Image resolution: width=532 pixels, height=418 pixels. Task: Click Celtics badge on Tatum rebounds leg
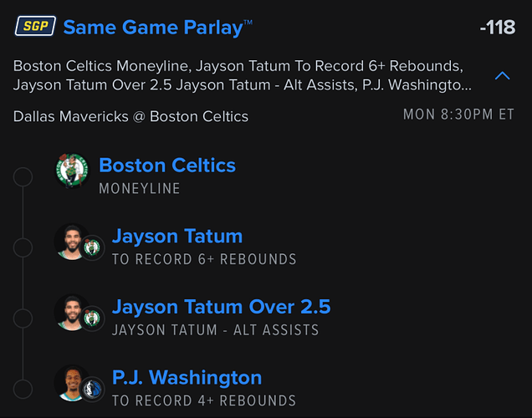pos(92,247)
